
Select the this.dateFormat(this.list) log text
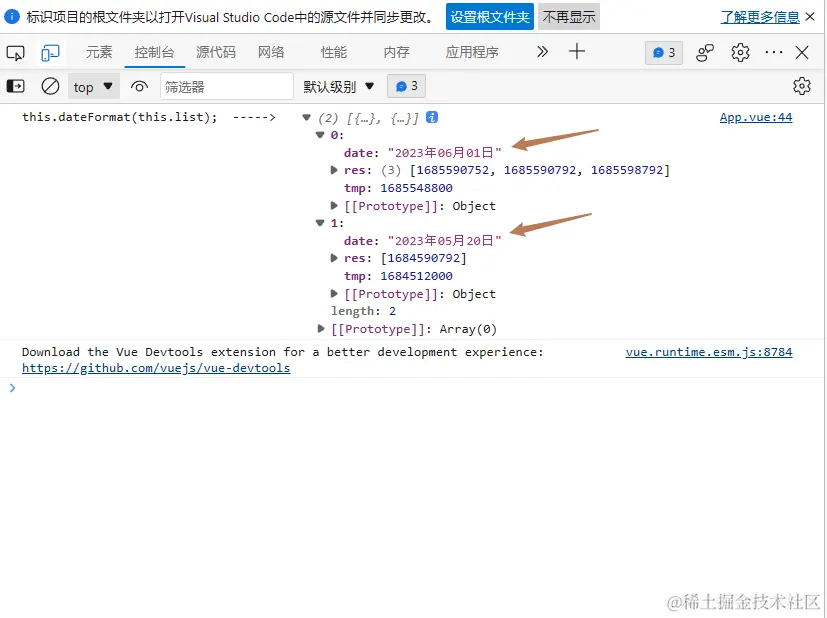tap(119, 117)
